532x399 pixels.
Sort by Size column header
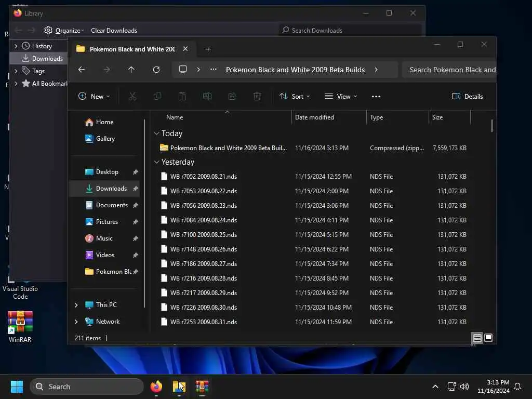point(437,117)
